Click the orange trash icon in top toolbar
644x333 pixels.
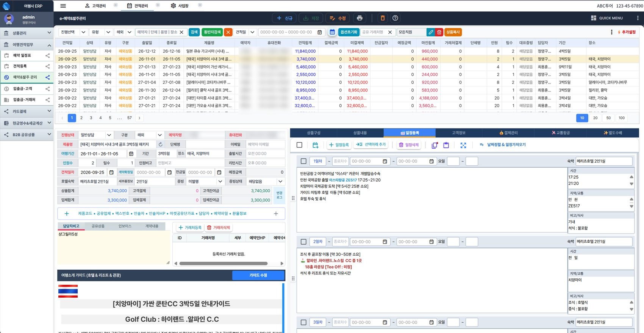click(x=383, y=18)
